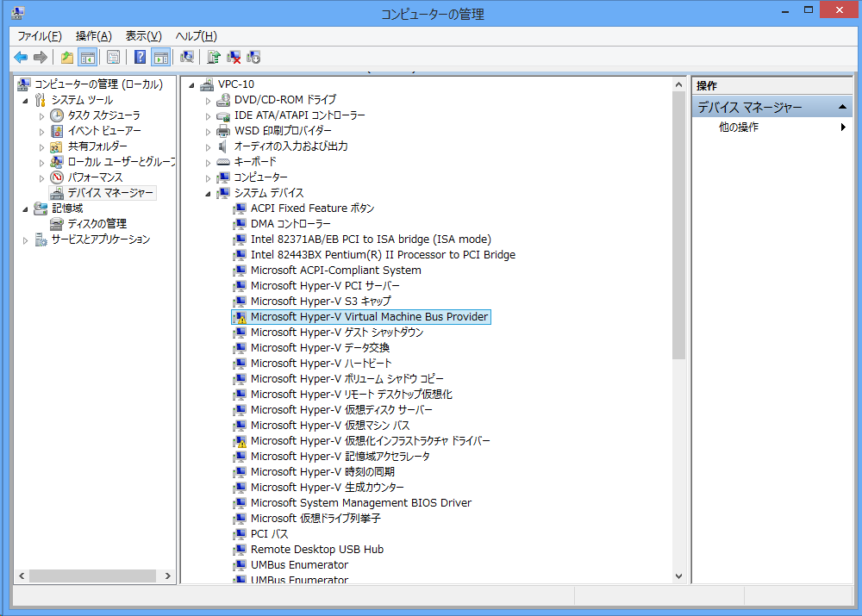
Task: Open the ファイル(F) menu
Action: coord(40,36)
